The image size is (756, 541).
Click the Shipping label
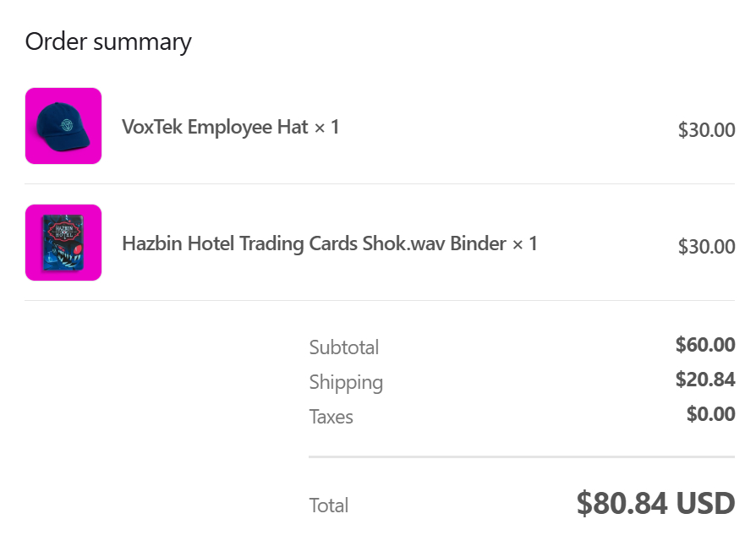346,382
